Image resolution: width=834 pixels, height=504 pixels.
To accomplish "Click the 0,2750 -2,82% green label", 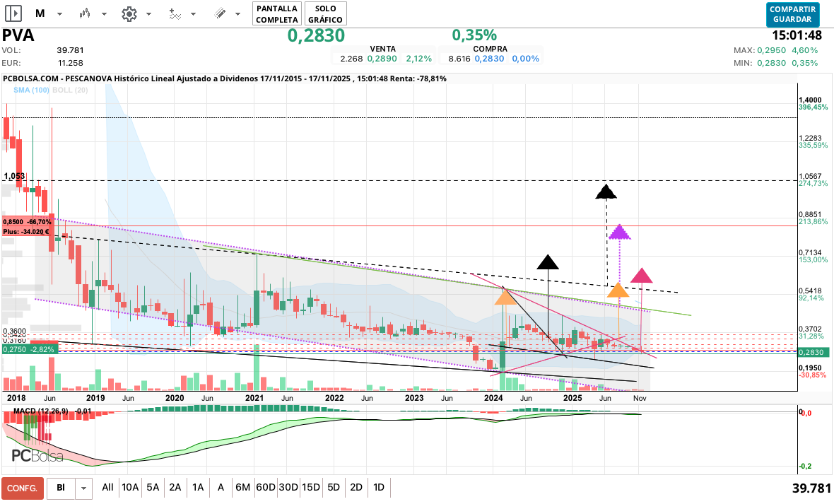I will pos(29,349).
